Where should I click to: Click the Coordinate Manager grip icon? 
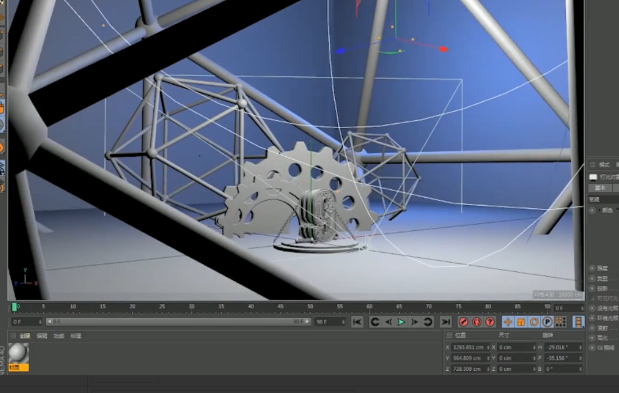[449, 335]
